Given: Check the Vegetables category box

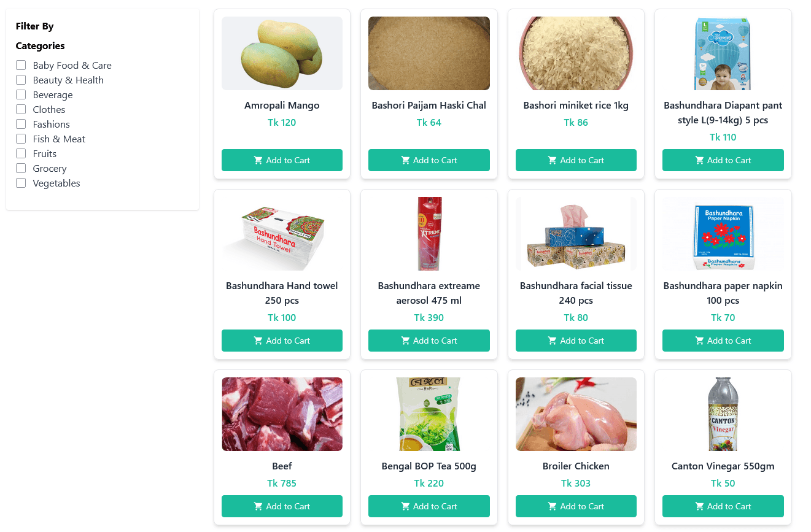Looking at the screenshot, I should pos(21,183).
